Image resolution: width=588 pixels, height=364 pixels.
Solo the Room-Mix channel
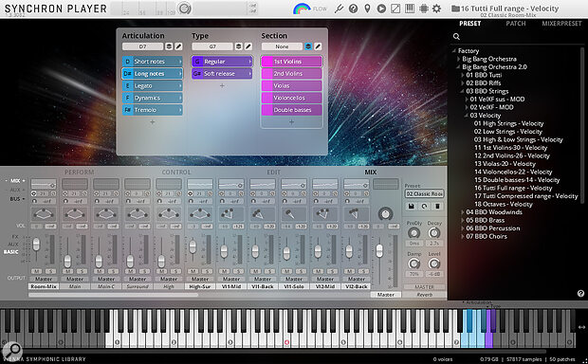coord(50,271)
